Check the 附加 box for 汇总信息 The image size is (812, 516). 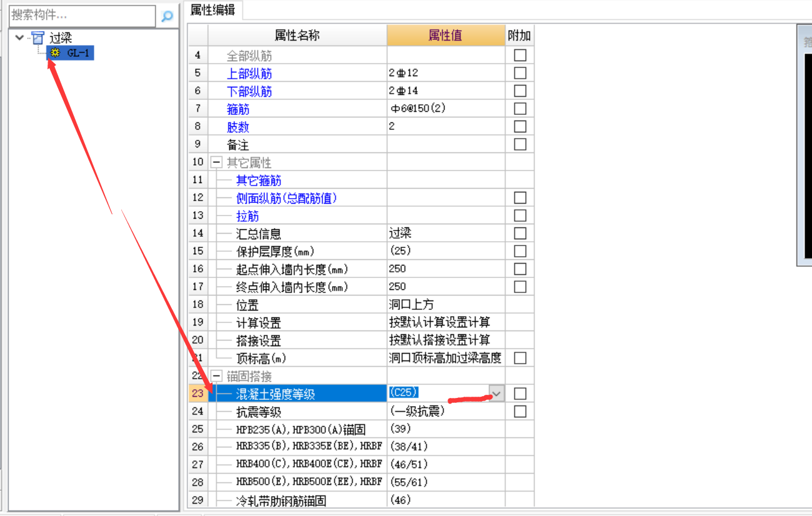(x=520, y=234)
